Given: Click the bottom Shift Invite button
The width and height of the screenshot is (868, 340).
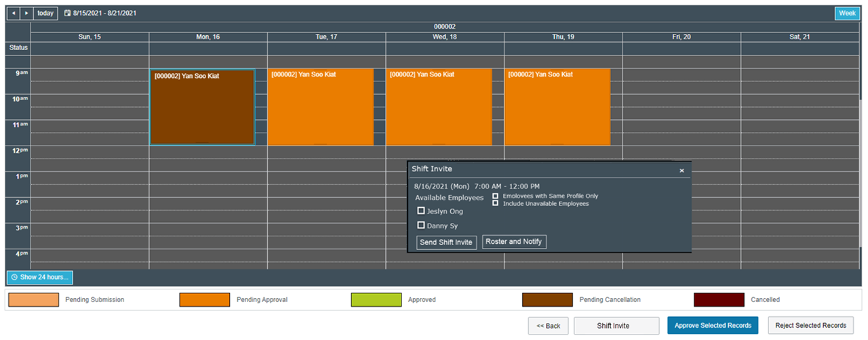Looking at the screenshot, I should (616, 326).
